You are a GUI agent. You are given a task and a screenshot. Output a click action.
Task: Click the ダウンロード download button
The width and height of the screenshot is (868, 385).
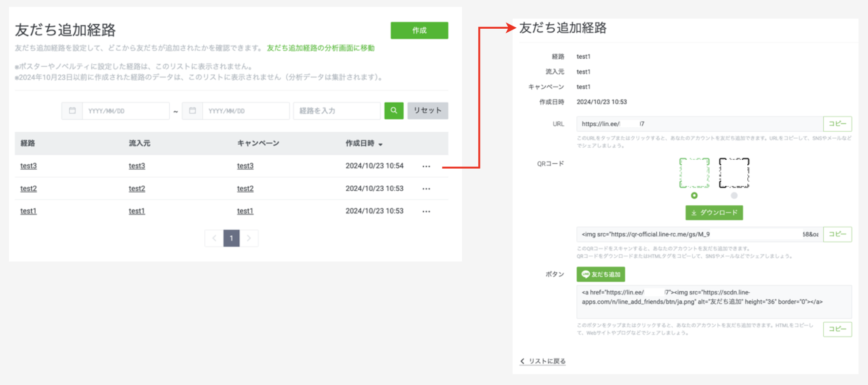click(x=714, y=212)
